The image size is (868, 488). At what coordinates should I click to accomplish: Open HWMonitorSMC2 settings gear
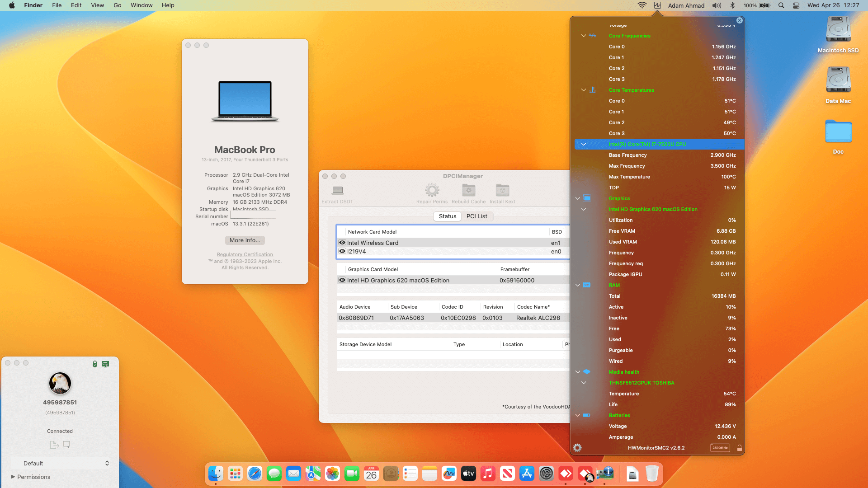[x=577, y=448]
